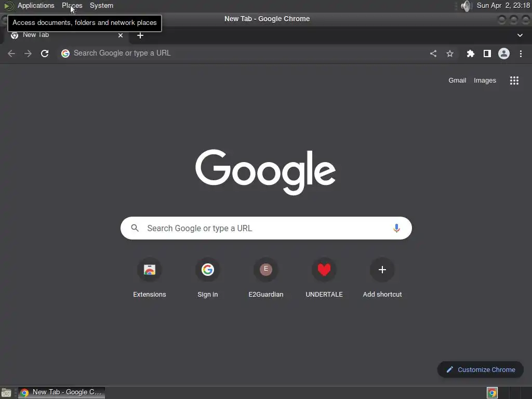This screenshot has height=399, width=532.
Task: Click Customize Chrome button
Action: click(481, 369)
